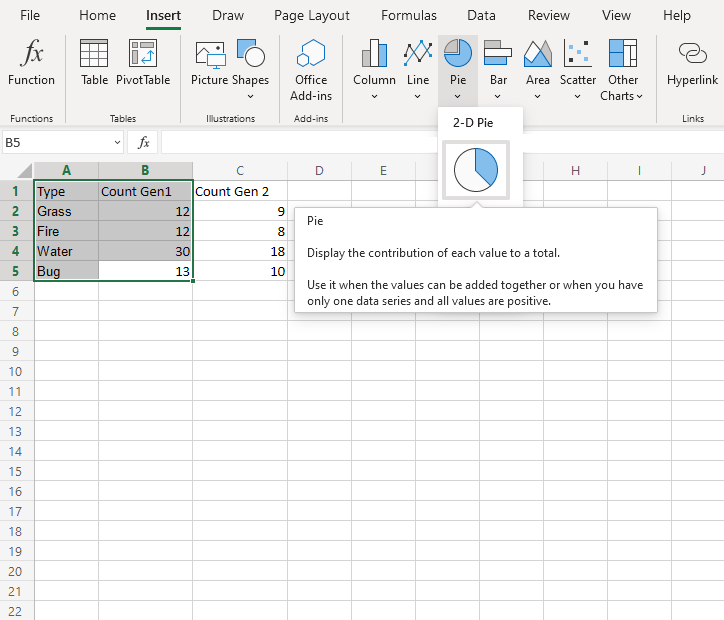Click the column H header

coord(575,170)
